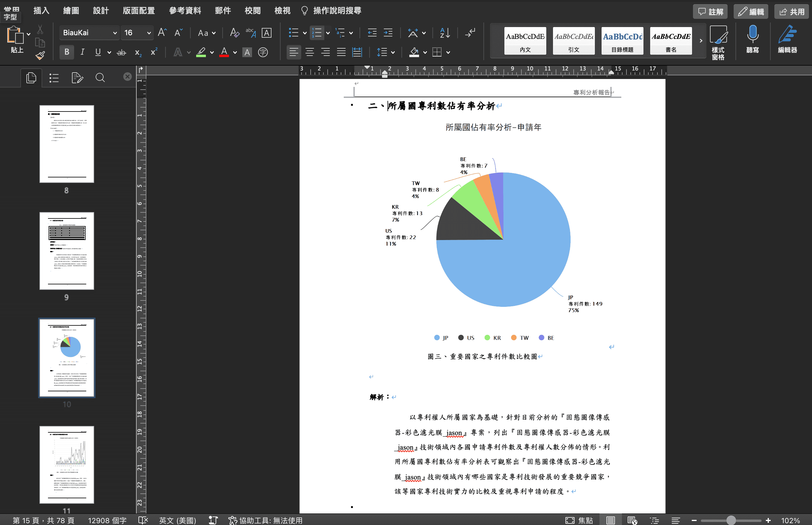812x525 pixels.
Task: Click the 共用 share button
Action: pyautogui.click(x=792, y=12)
